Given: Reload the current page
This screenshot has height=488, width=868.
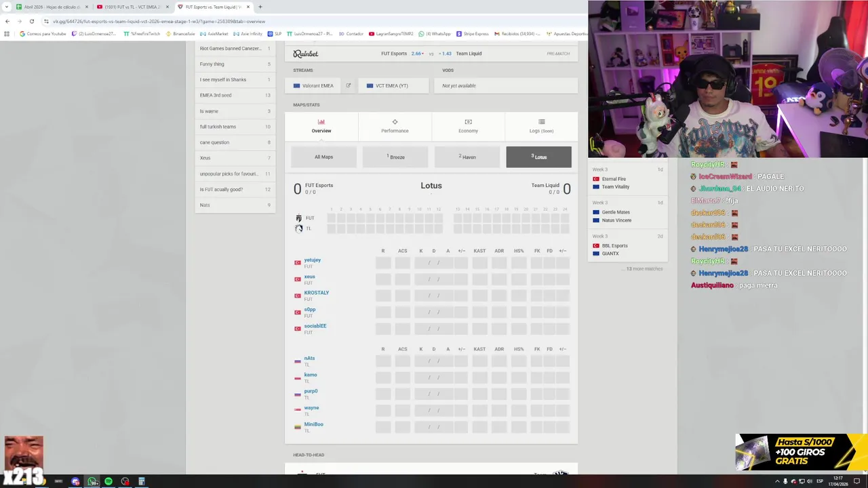Looking at the screenshot, I should click(31, 21).
